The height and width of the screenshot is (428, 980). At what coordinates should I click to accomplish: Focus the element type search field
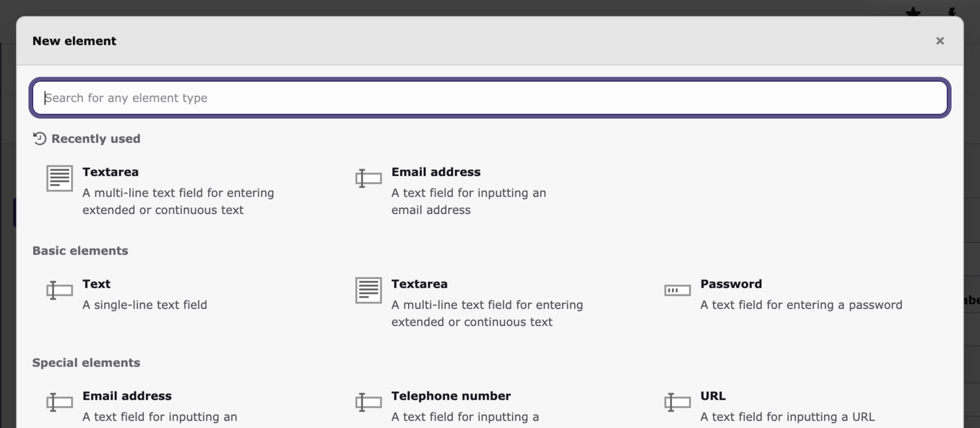click(x=490, y=98)
